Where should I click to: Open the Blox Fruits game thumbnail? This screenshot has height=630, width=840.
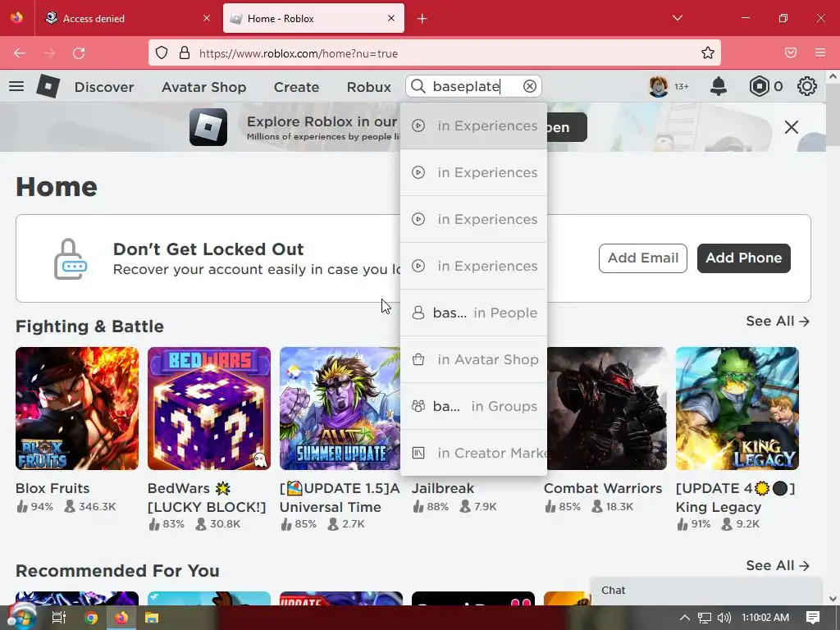pyautogui.click(x=77, y=409)
